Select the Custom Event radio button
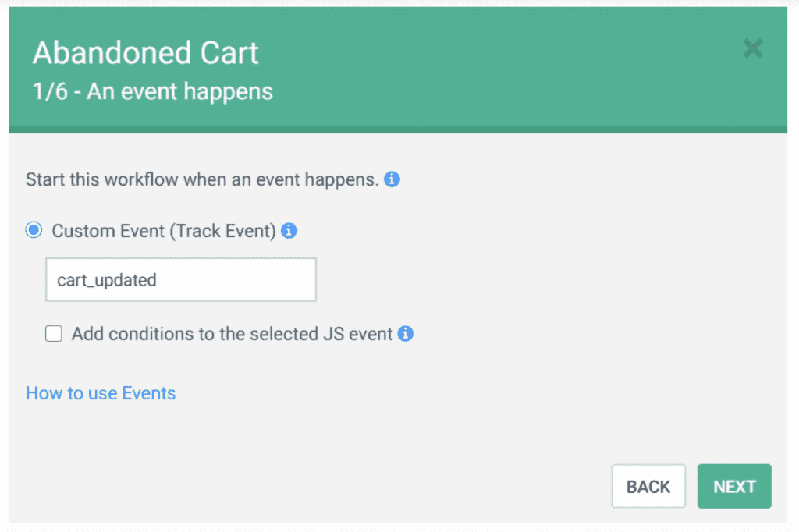Screen dimensions: 799x532 pos(34,230)
